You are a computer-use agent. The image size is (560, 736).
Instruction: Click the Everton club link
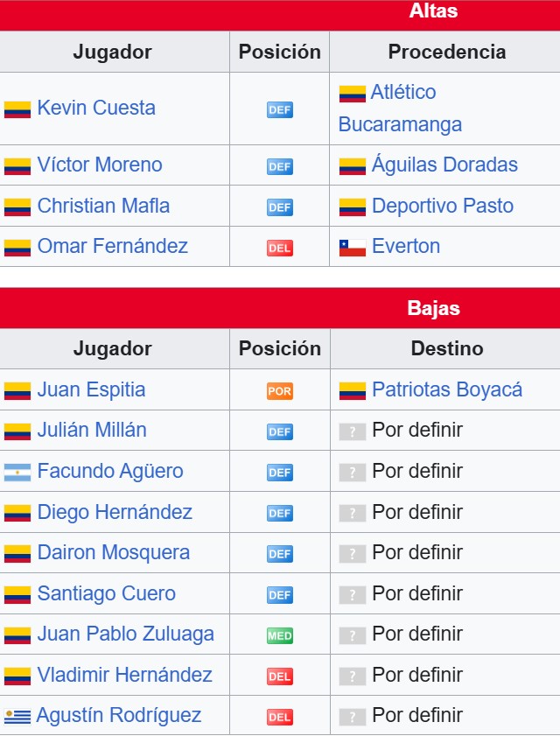tap(406, 246)
